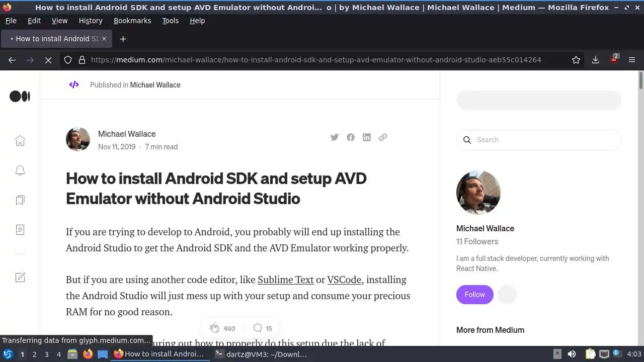Image resolution: width=644 pixels, height=362 pixels.
Task: Open the File menu
Action: (x=11, y=21)
